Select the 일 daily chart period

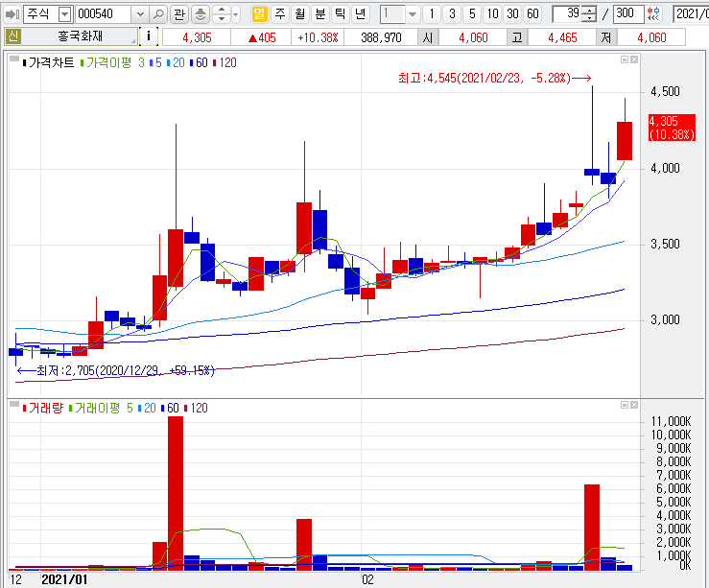[259, 14]
